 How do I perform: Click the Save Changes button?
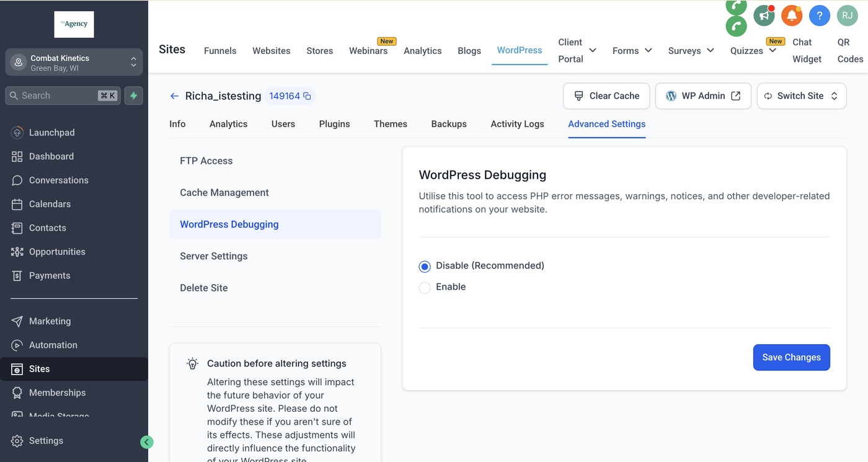tap(791, 357)
